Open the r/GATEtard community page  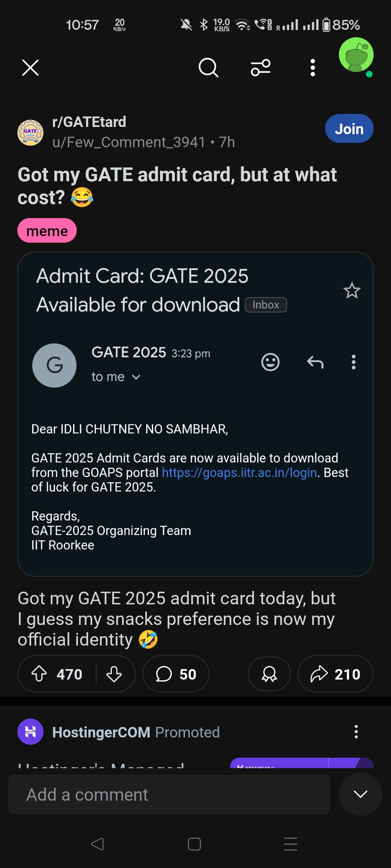[x=89, y=122]
